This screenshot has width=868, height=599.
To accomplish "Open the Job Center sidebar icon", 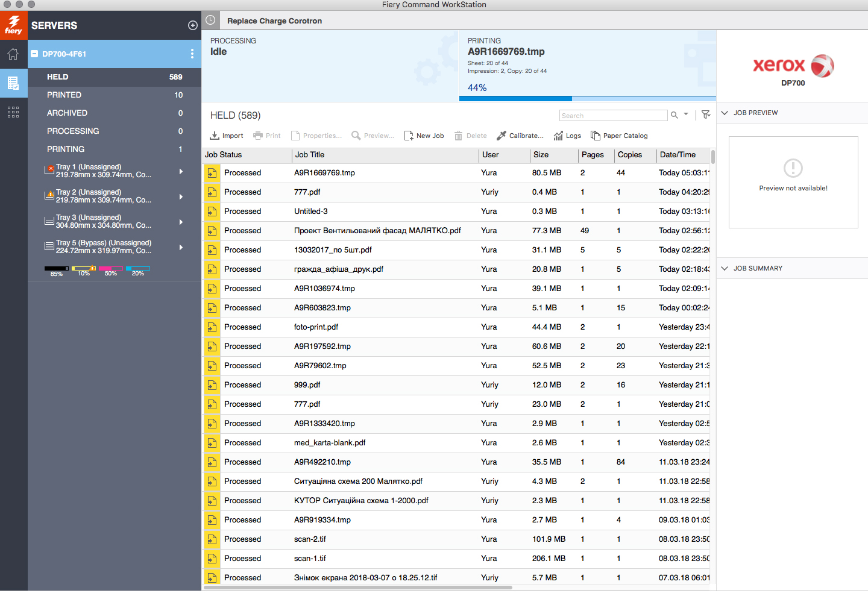I will tap(13, 83).
